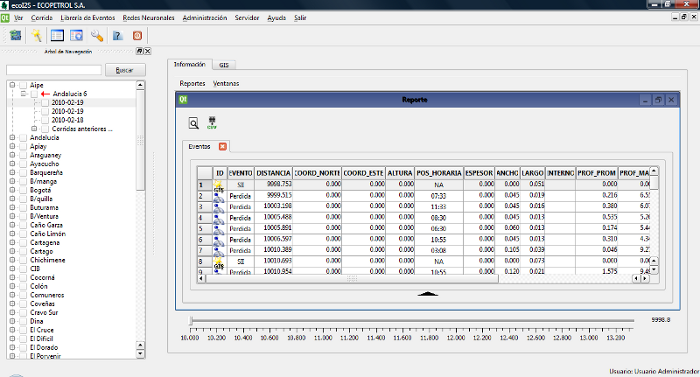Click the GIS star icon in row 1
Screen dimensions: 700x377
pos(218,185)
